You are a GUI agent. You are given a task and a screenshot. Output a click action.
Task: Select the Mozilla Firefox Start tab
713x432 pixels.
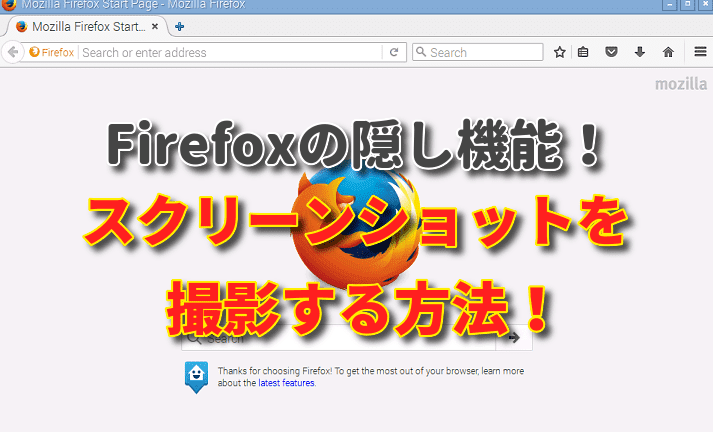[86, 26]
